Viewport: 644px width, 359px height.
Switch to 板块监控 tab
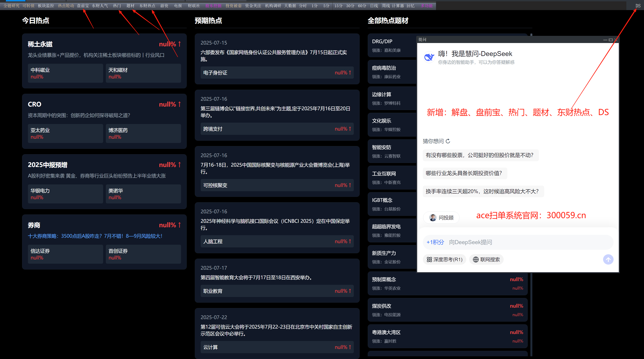(46, 6)
